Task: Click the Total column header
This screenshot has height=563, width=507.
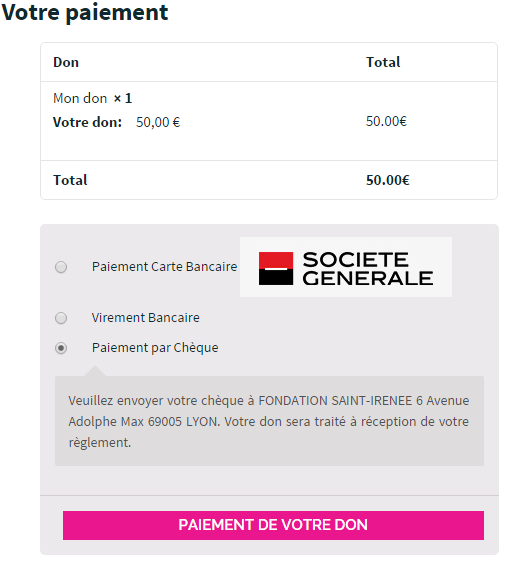Action: [x=383, y=62]
